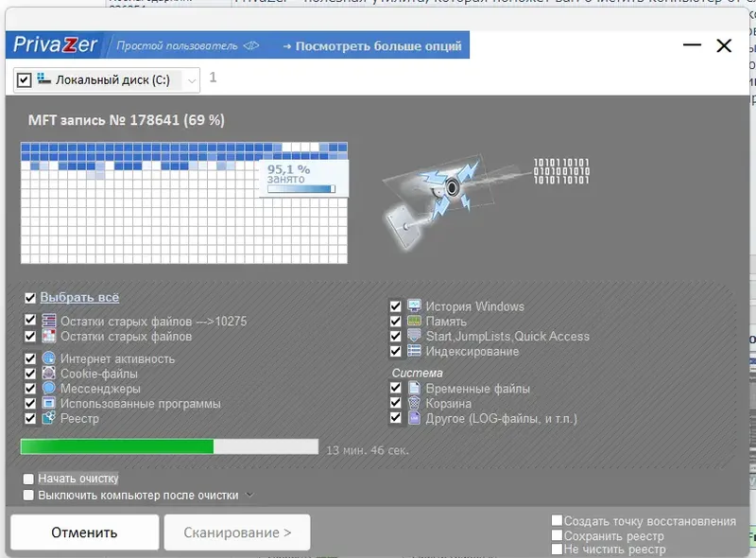The image size is (756, 558).
Task: Select the Реестр icon
Action: (47, 417)
